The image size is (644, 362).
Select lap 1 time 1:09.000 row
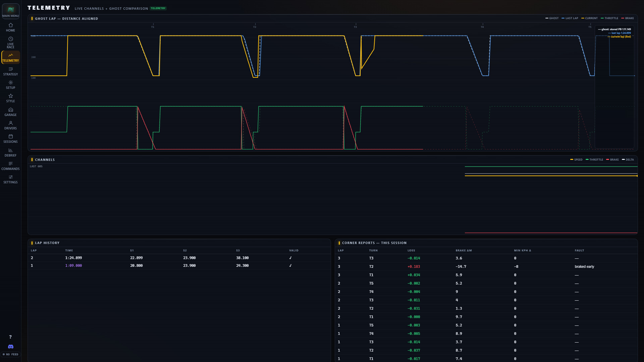click(179, 265)
